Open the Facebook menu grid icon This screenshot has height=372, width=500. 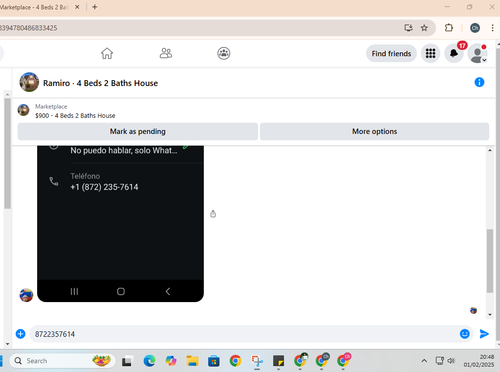tap(430, 53)
